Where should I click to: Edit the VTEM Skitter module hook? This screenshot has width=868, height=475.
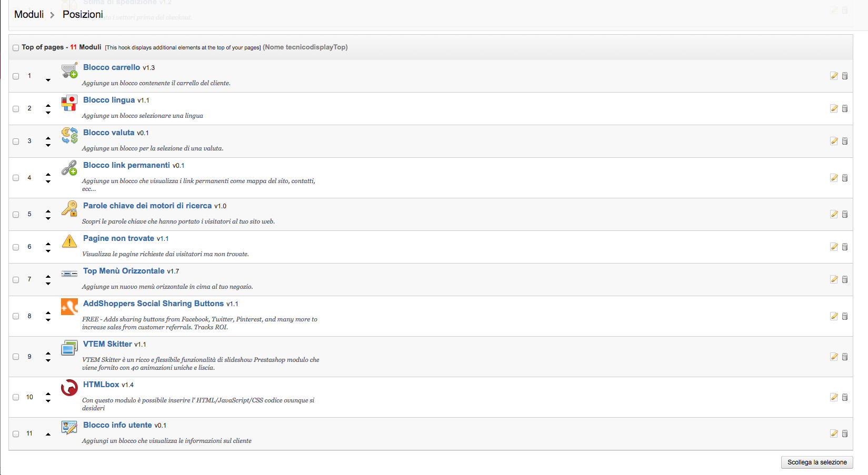pos(834,357)
